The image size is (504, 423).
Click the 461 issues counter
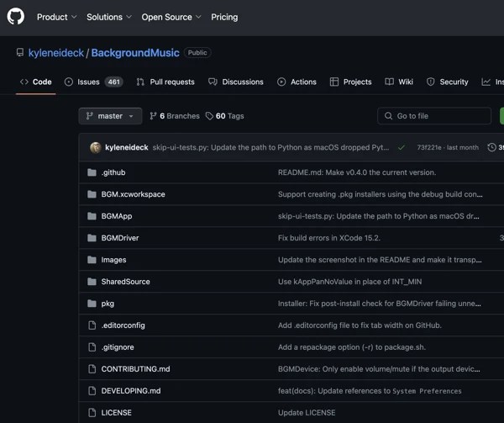click(113, 82)
